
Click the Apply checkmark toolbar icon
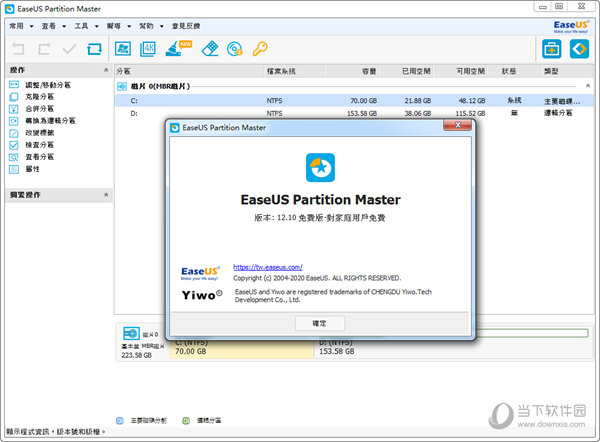(69, 49)
